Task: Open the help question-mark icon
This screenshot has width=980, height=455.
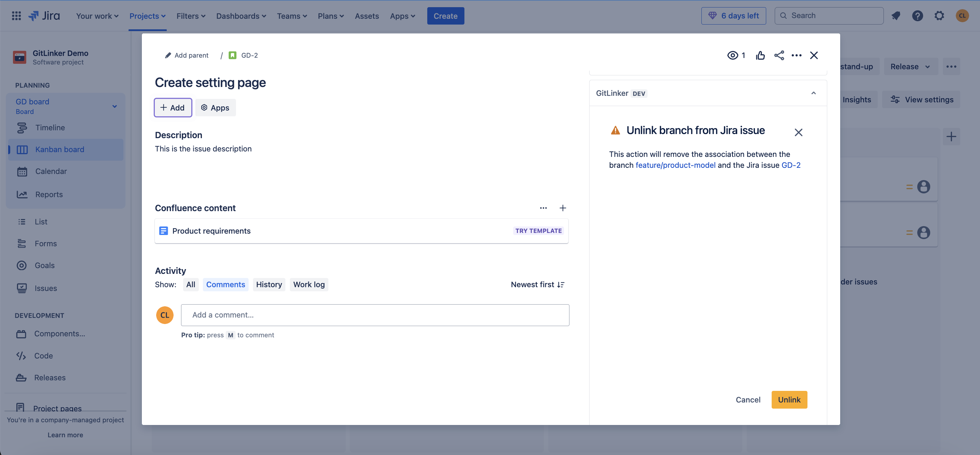Action: (x=917, y=16)
